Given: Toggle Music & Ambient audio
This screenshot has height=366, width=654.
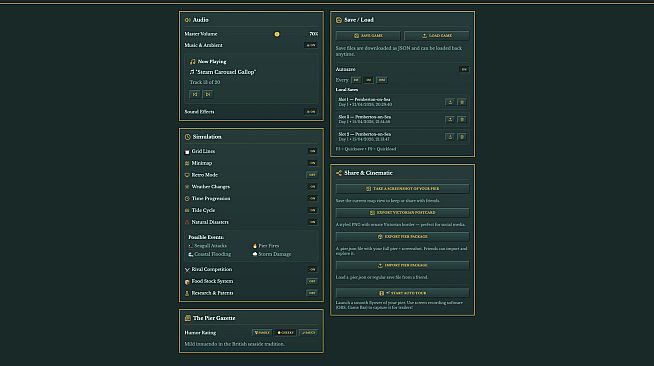Looking at the screenshot, I should (x=311, y=45).
